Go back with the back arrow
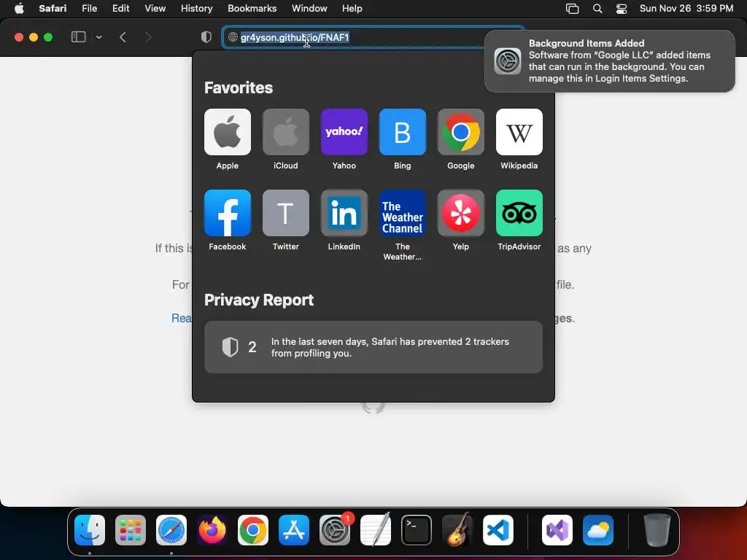747x560 pixels. pyautogui.click(x=123, y=37)
